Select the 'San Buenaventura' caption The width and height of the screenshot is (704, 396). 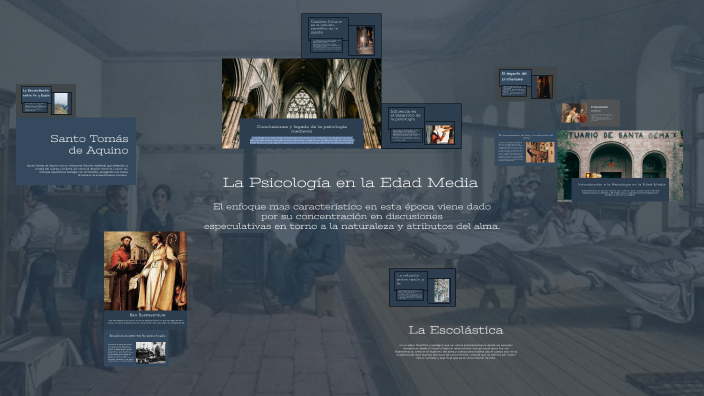pyautogui.click(x=147, y=315)
